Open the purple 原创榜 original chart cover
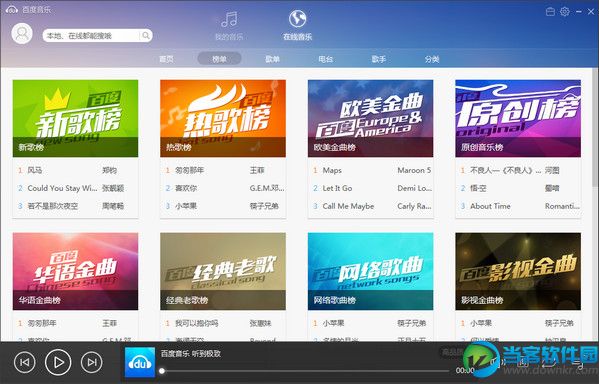599x384 pixels. pyautogui.click(x=518, y=118)
